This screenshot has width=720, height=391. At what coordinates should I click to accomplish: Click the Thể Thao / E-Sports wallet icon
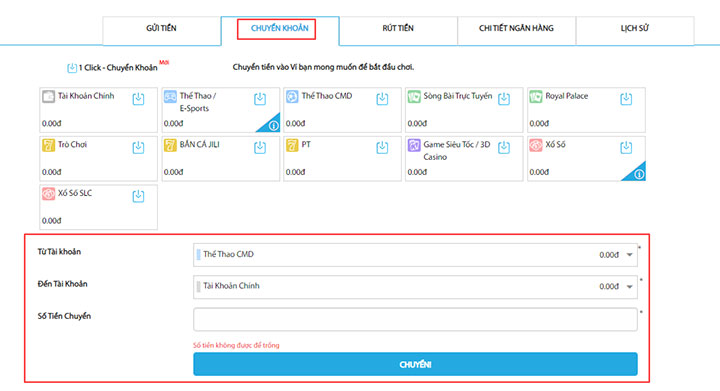pyautogui.click(x=170, y=96)
